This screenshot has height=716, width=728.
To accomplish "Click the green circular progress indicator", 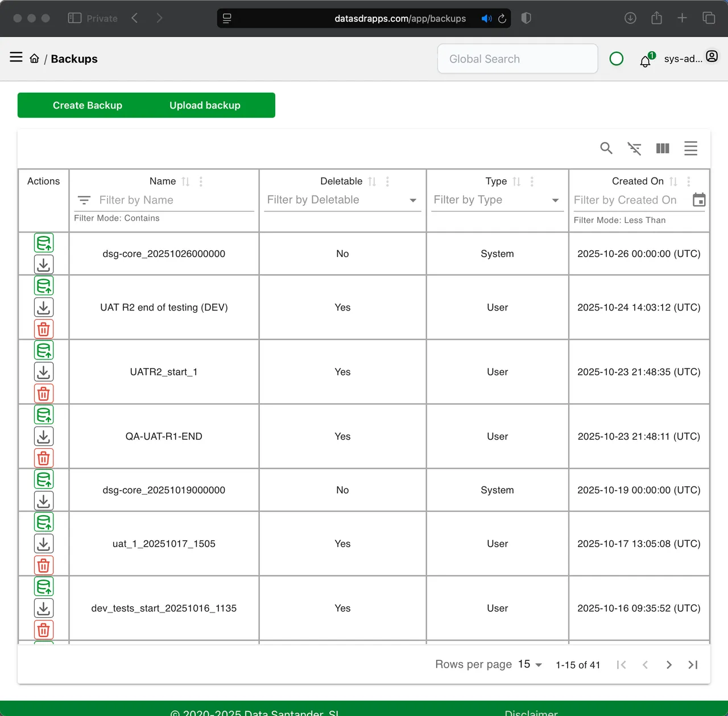I will (x=617, y=59).
